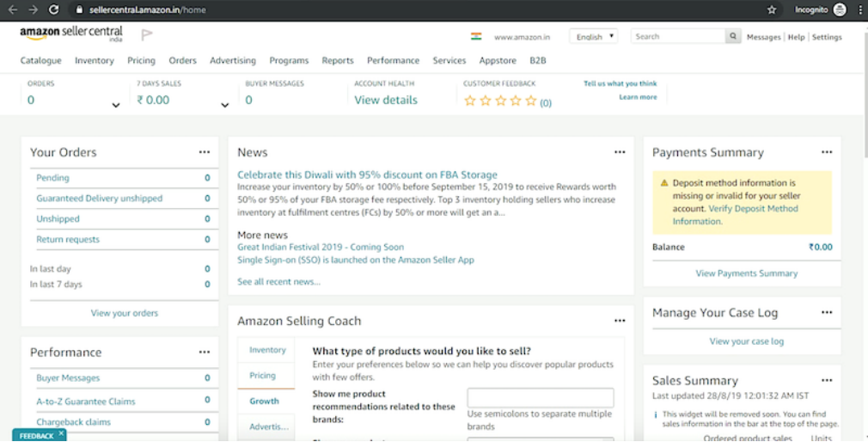
Task: Open Payments Summary widget options menu
Action: [827, 151]
